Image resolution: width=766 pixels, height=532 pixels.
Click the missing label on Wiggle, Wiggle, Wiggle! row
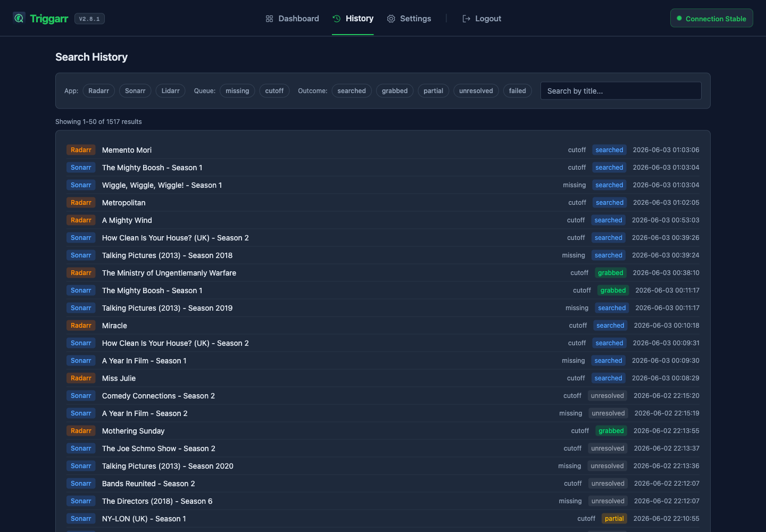574,185
